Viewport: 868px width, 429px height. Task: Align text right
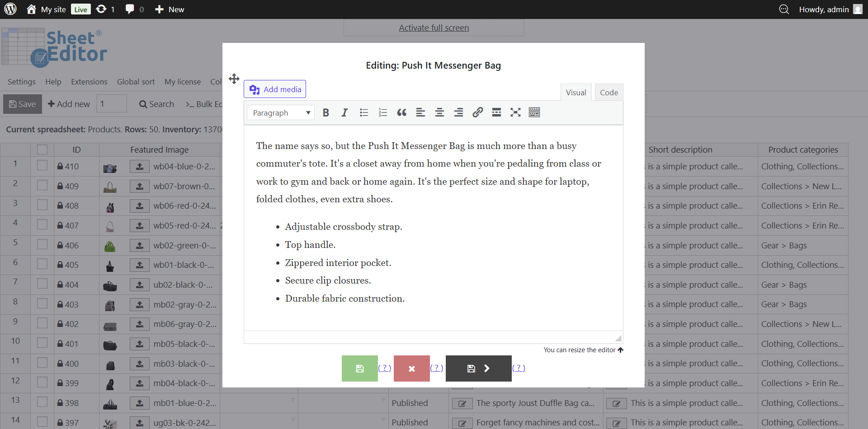pyautogui.click(x=458, y=112)
